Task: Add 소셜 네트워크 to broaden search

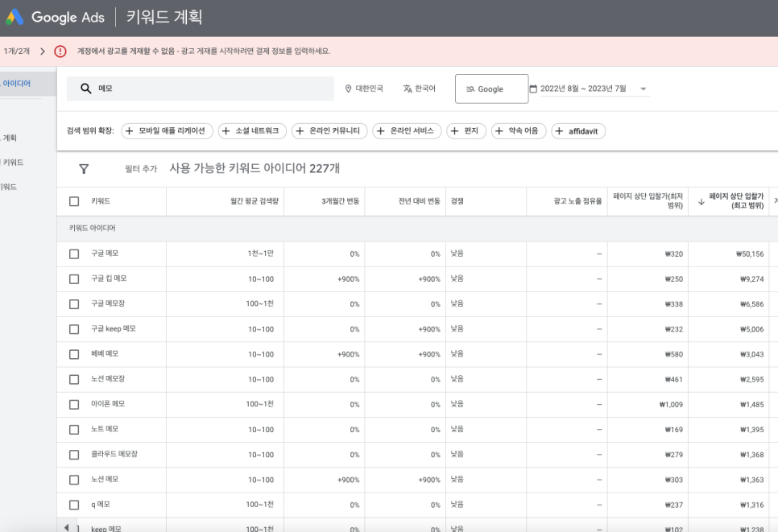Action: 252,131
